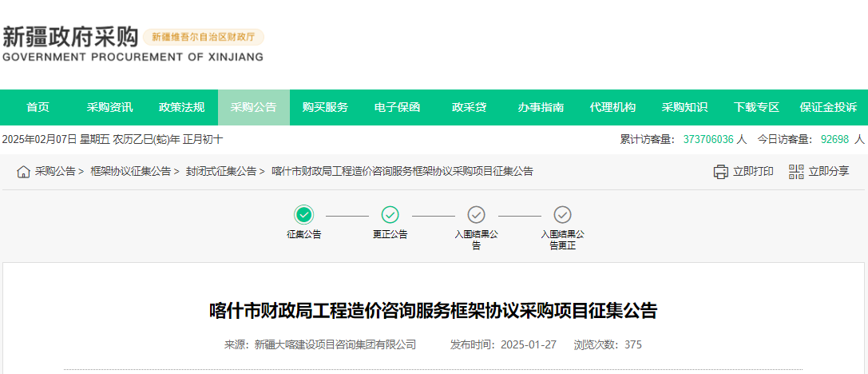Image resolution: width=868 pixels, height=374 pixels.
Task: Click the 框架协议征集公告 breadcrumb link
Action: pyautogui.click(x=130, y=172)
